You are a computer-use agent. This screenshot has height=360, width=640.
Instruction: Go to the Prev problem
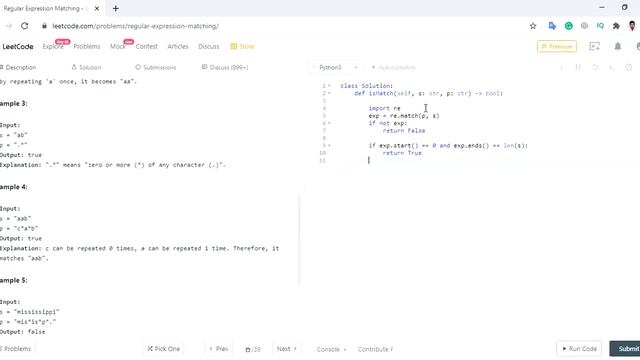219,349
